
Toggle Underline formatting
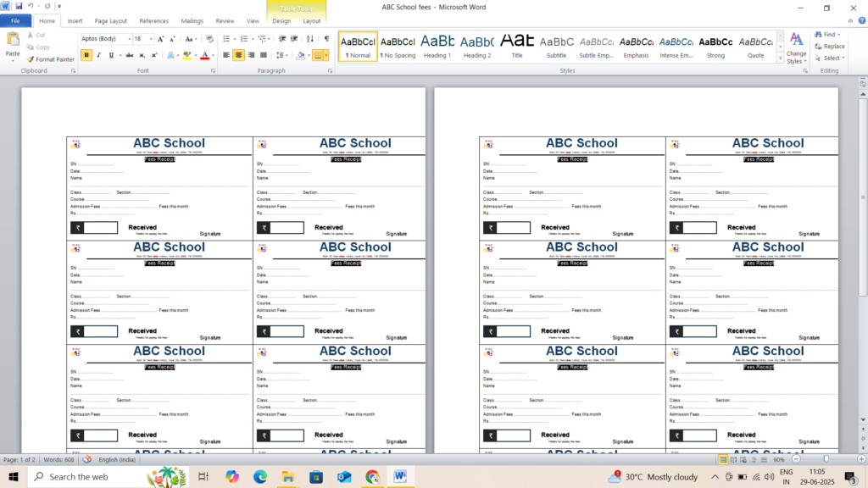coord(111,55)
